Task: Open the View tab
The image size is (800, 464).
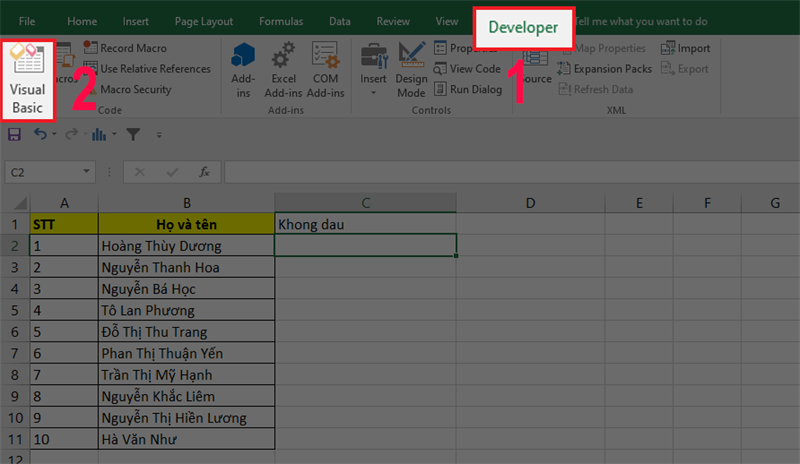Action: [446, 21]
